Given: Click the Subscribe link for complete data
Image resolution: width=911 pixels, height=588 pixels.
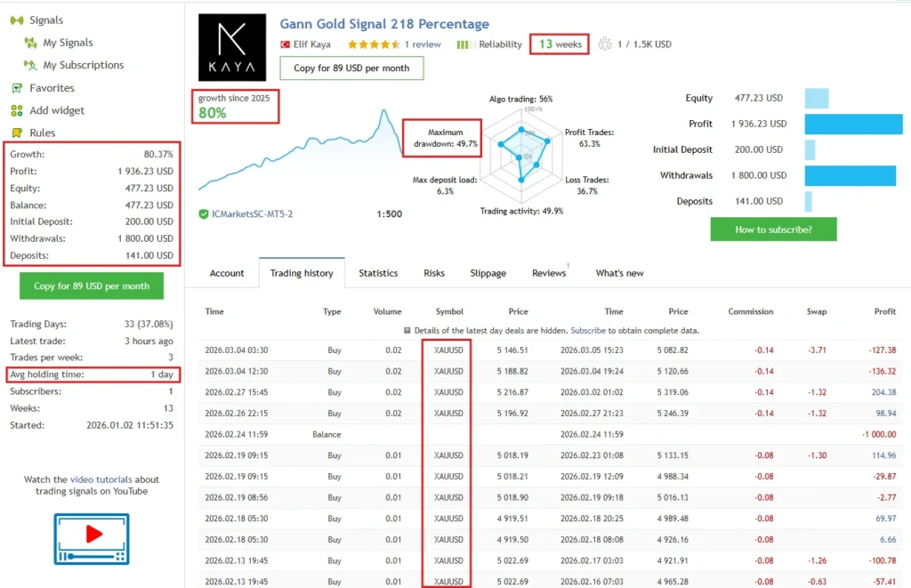Looking at the screenshot, I should [588, 331].
